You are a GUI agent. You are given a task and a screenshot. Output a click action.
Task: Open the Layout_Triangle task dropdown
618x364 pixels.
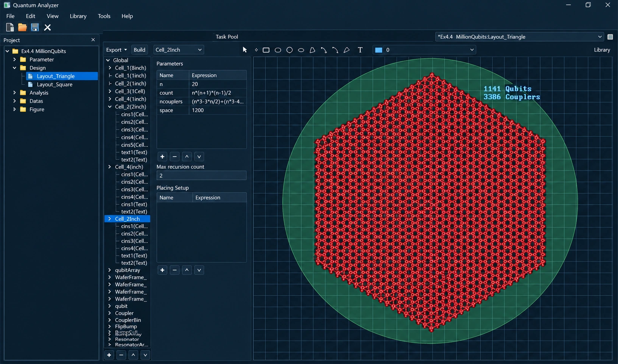pos(520,37)
